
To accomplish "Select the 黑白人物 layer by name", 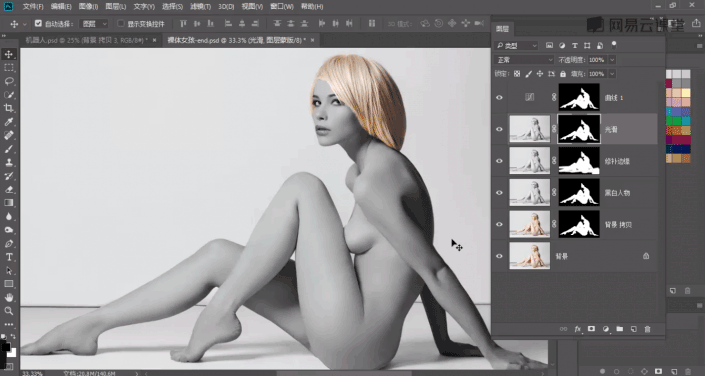I will [x=617, y=193].
